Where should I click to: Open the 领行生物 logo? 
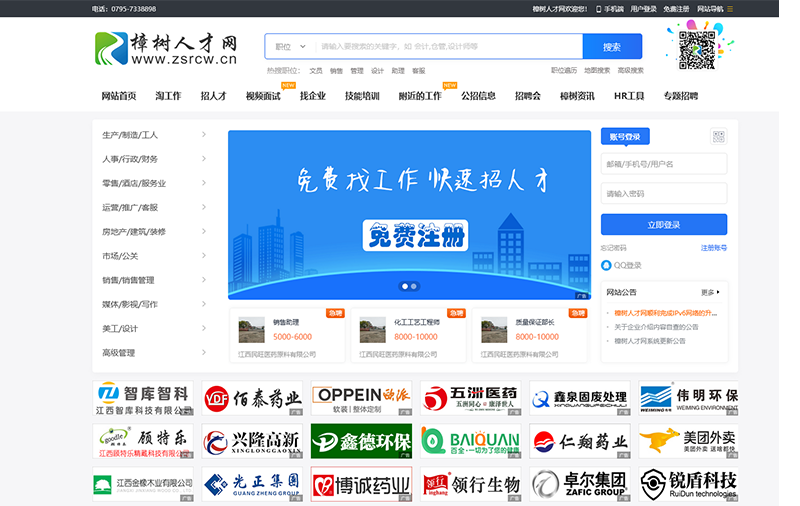click(x=470, y=484)
